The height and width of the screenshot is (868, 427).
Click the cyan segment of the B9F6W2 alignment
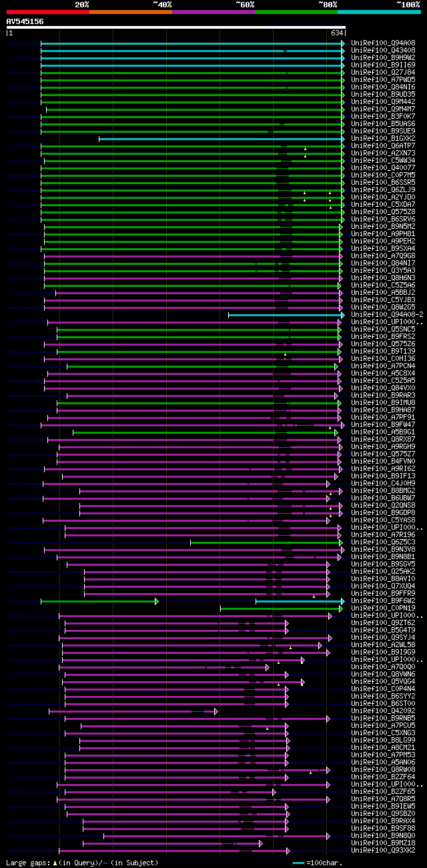300,601
